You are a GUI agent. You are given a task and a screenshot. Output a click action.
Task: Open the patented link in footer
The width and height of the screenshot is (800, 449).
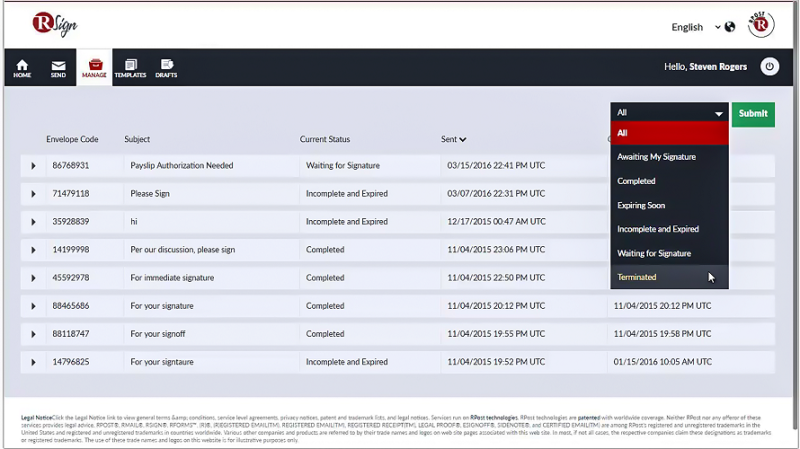[588, 418]
